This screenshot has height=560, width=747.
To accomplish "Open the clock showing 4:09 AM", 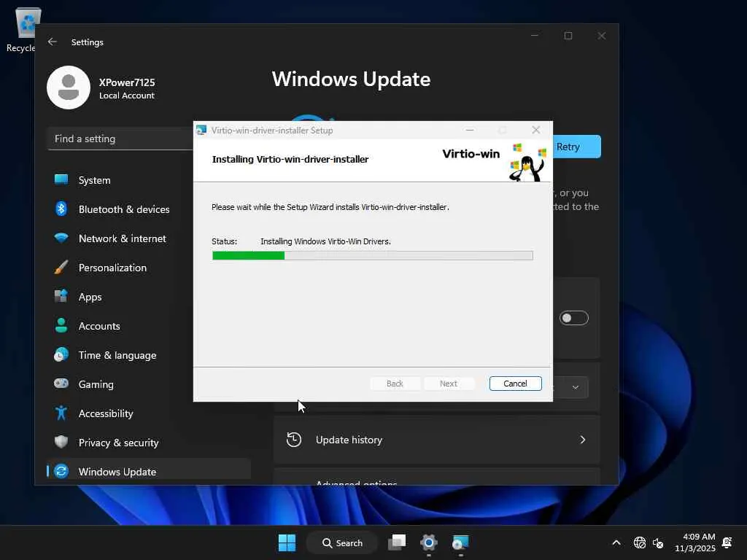I will (x=695, y=542).
